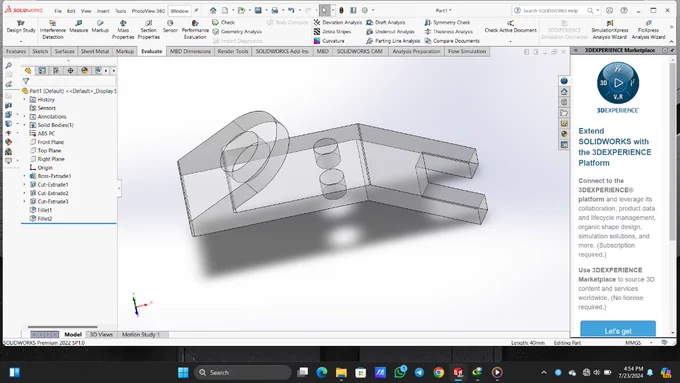Switch to the Motion Study 1 tab

click(x=141, y=334)
